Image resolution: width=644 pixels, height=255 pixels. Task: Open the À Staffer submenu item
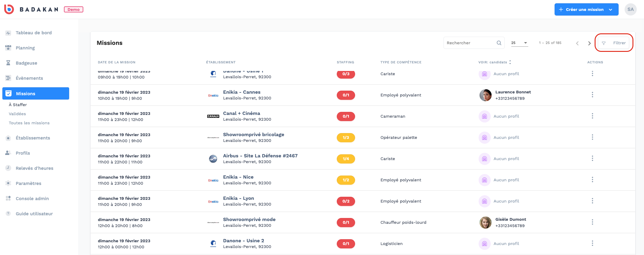(x=18, y=105)
